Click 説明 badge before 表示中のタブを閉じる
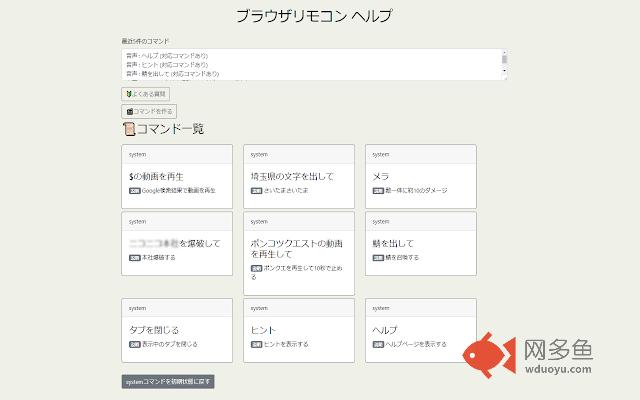 click(135, 344)
